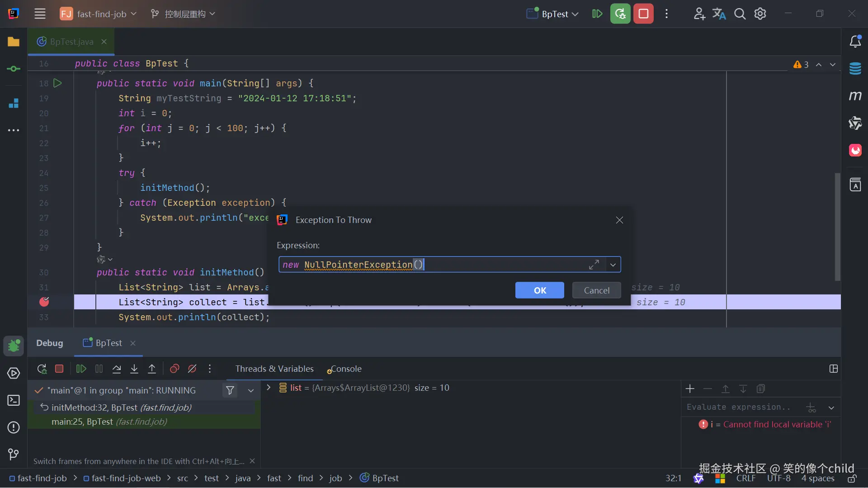The image size is (868, 488).
Task: Click the Step Over debug icon
Action: [x=117, y=369]
